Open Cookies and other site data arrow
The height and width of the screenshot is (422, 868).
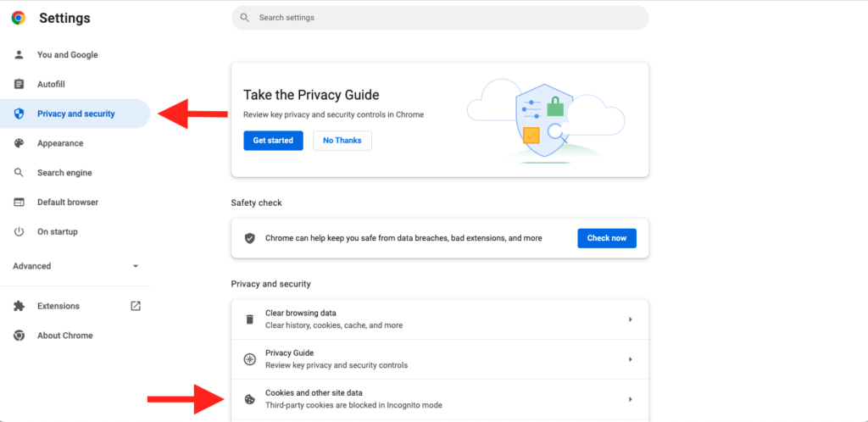coord(630,399)
